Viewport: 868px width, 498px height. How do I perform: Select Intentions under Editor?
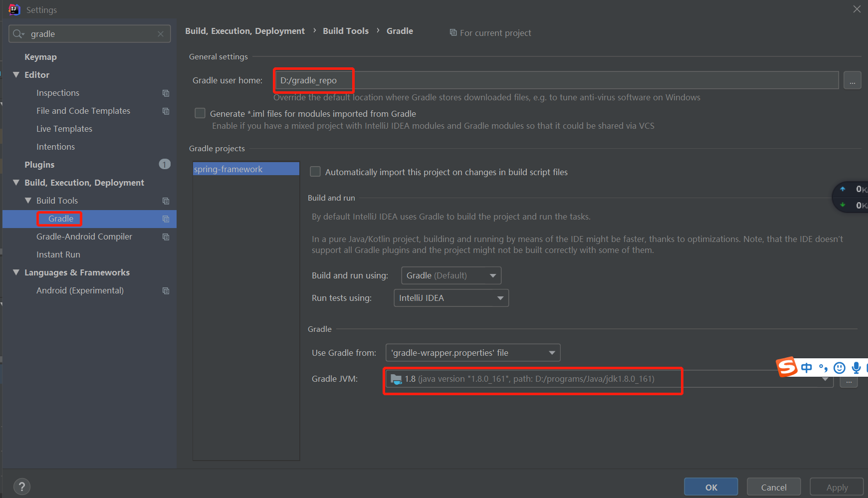(x=55, y=147)
